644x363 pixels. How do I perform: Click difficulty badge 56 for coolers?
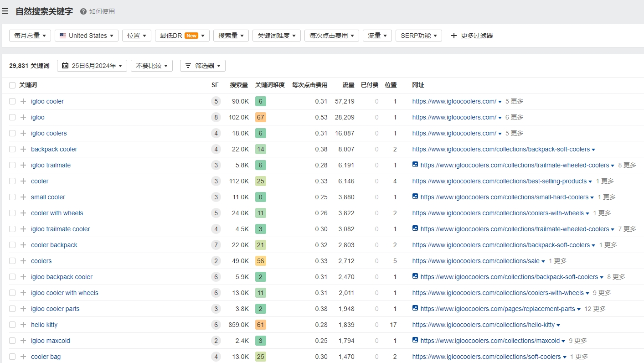coord(261,261)
